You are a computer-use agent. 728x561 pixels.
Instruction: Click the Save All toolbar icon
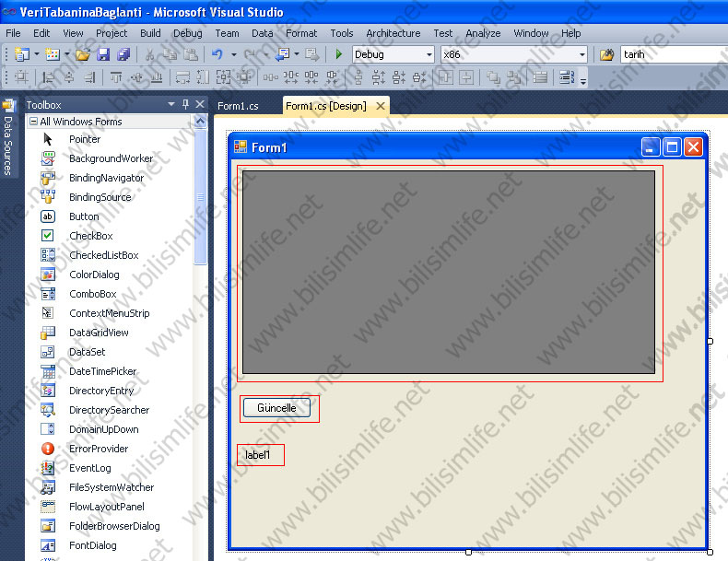(123, 54)
